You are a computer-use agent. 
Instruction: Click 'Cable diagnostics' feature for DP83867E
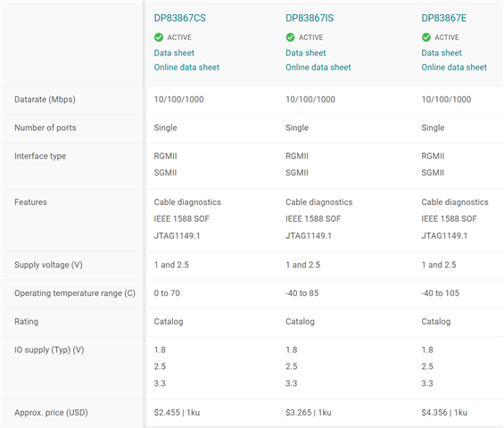455,202
